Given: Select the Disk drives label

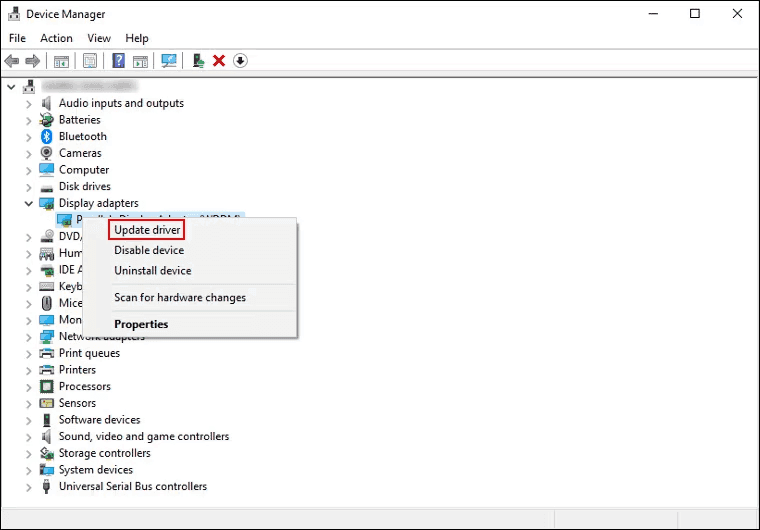Looking at the screenshot, I should tap(85, 186).
